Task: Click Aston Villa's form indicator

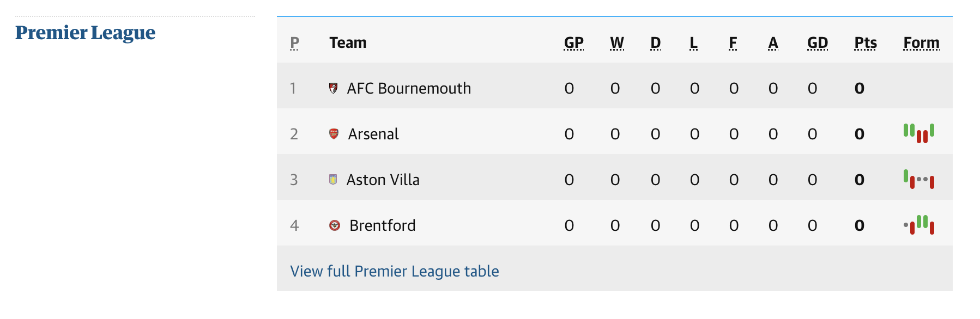Action: point(919,179)
